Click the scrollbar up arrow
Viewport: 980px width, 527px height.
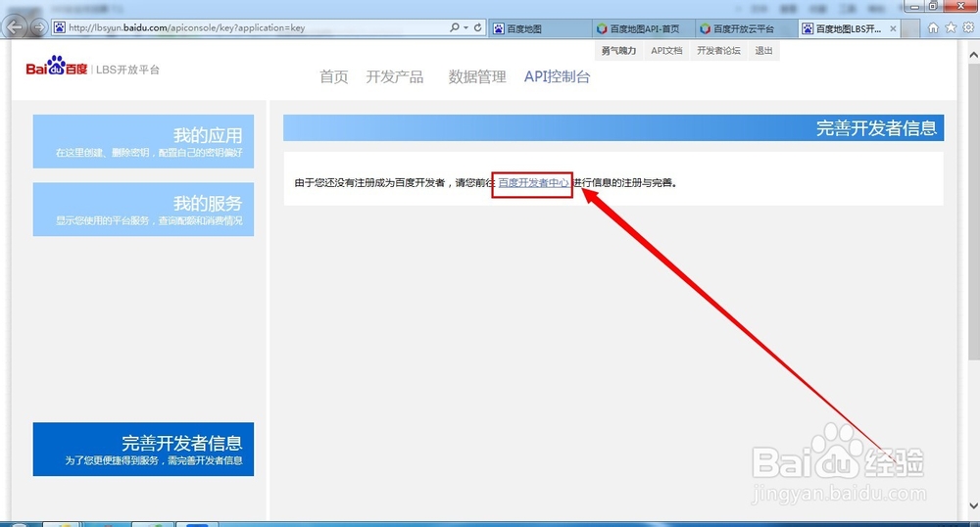[x=973, y=55]
